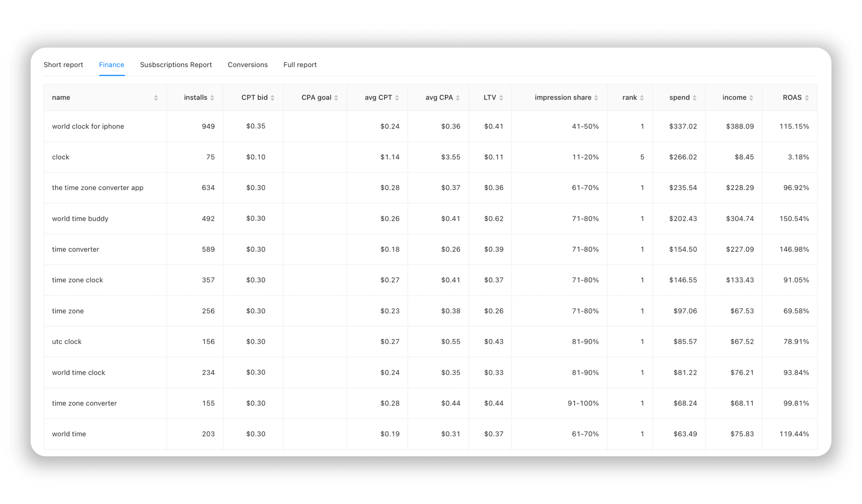Click the 'impression share' header label
862x504 pixels.
pyautogui.click(x=563, y=97)
